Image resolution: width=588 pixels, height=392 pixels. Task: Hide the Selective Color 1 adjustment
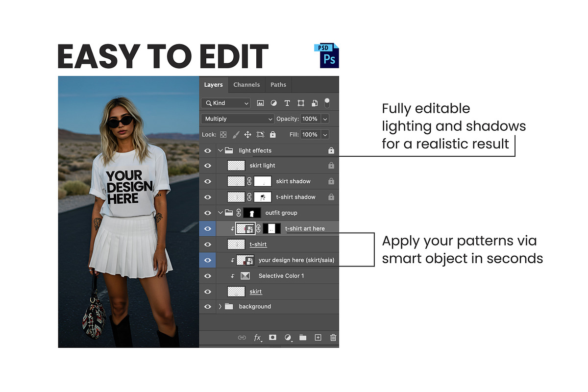[208, 276]
